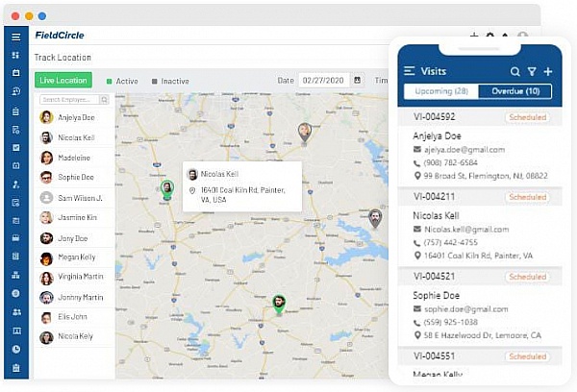Toggle the Inactive status legend indicator
The height and width of the screenshot is (392, 577).
pyautogui.click(x=153, y=81)
